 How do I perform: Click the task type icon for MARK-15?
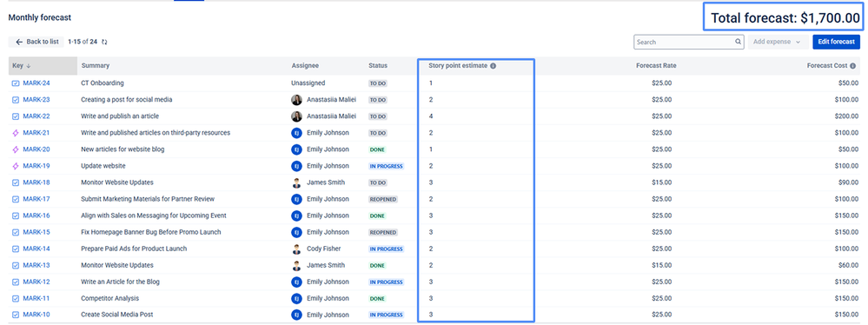pos(16,232)
